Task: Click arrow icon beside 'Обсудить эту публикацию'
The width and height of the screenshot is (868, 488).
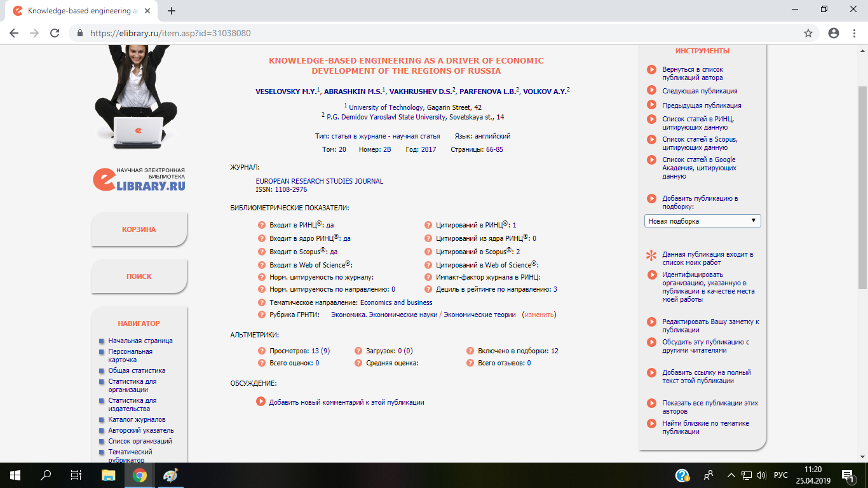Action: 651,342
